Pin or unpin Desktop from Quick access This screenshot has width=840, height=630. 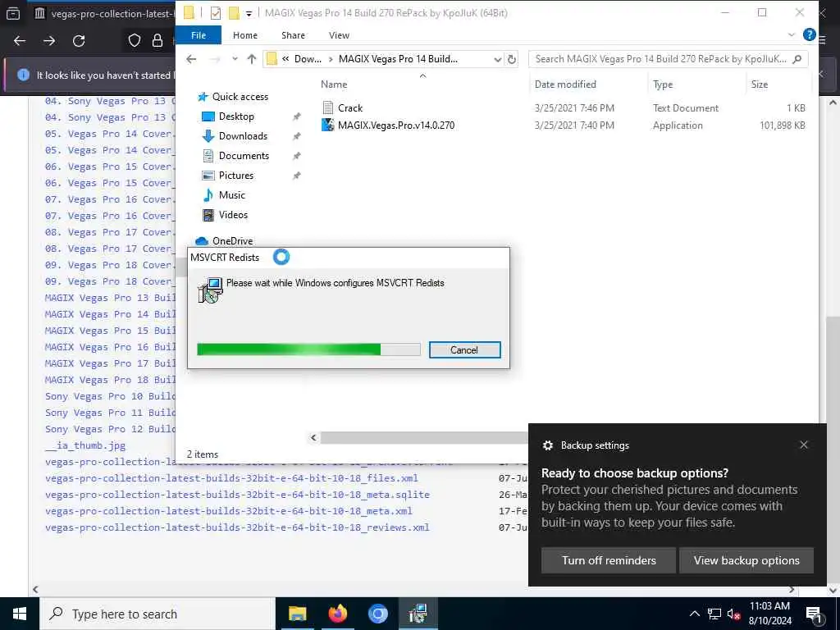296,116
